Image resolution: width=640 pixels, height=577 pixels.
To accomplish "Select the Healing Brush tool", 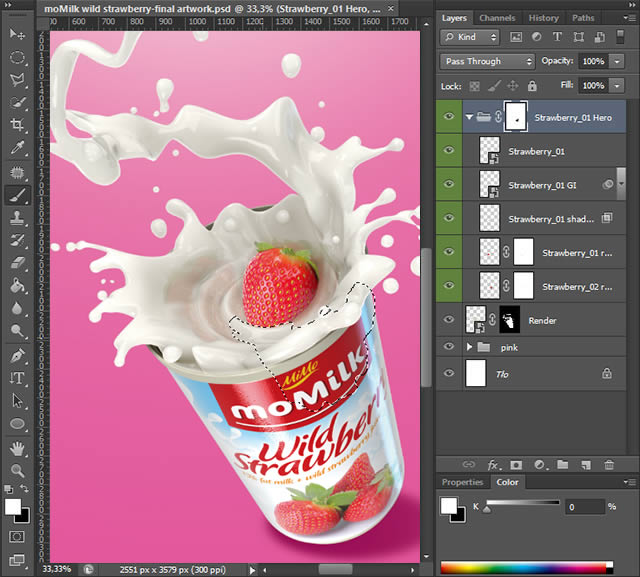I will tap(17, 173).
